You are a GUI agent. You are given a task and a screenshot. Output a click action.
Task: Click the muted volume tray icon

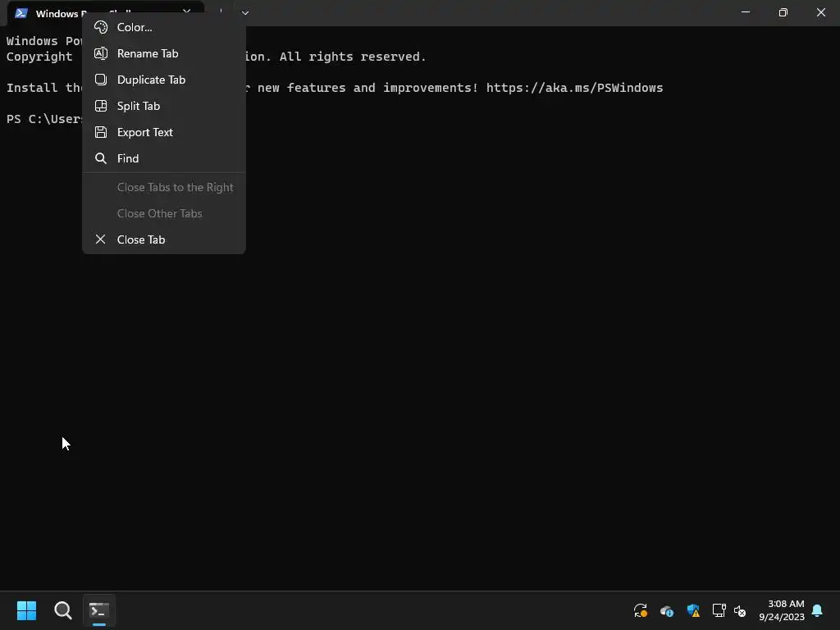[x=740, y=610]
